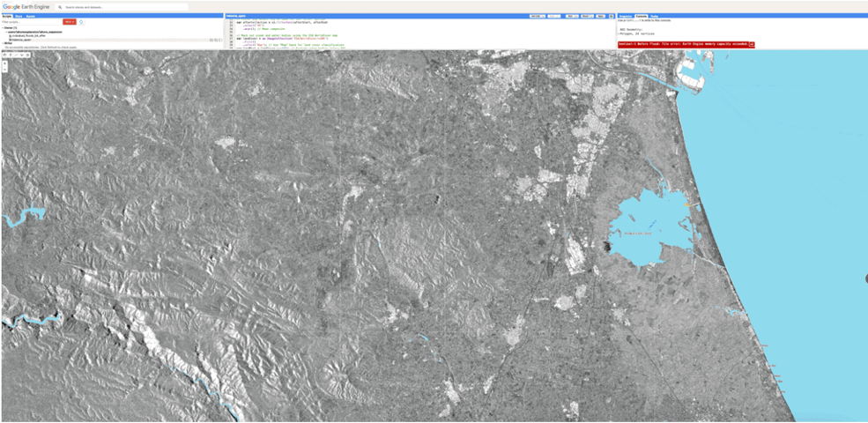Expand Polygon, 14 vertices console entry
868x423 pixels.
coord(619,33)
